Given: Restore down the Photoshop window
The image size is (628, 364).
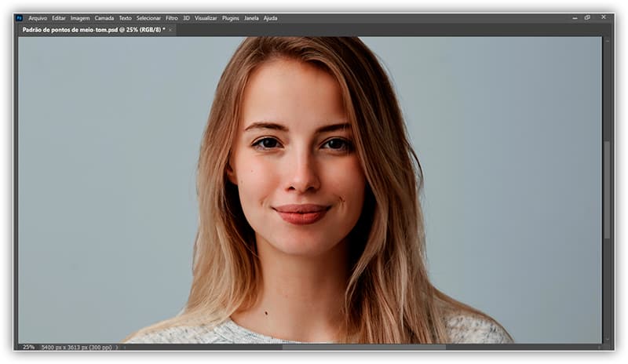Looking at the screenshot, I should pyautogui.click(x=587, y=17).
